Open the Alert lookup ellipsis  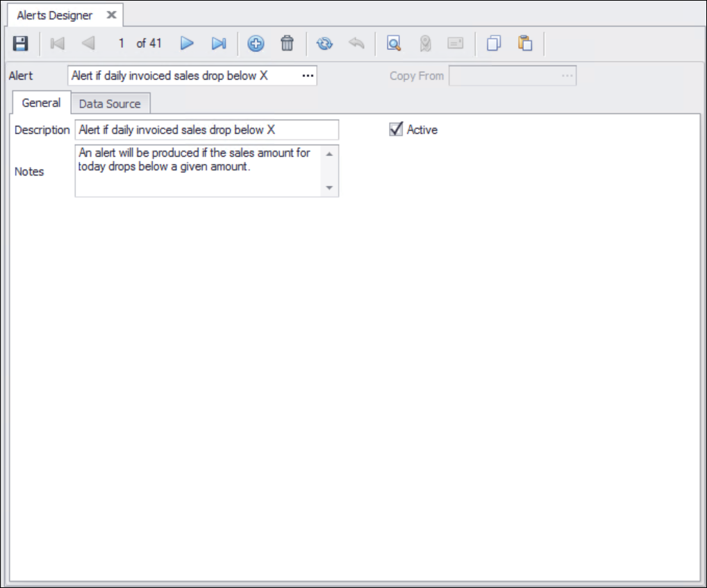(308, 76)
